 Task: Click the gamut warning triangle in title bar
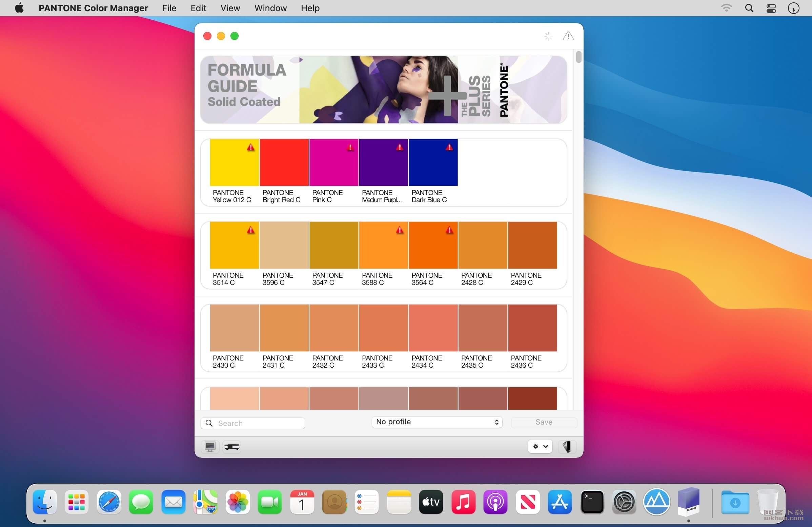568,36
